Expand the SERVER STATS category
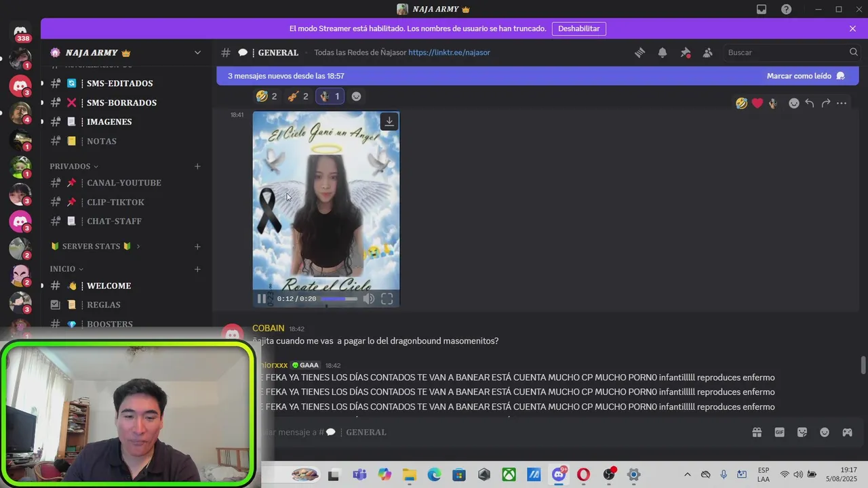Viewport: 868px width, 488px height. click(x=96, y=246)
